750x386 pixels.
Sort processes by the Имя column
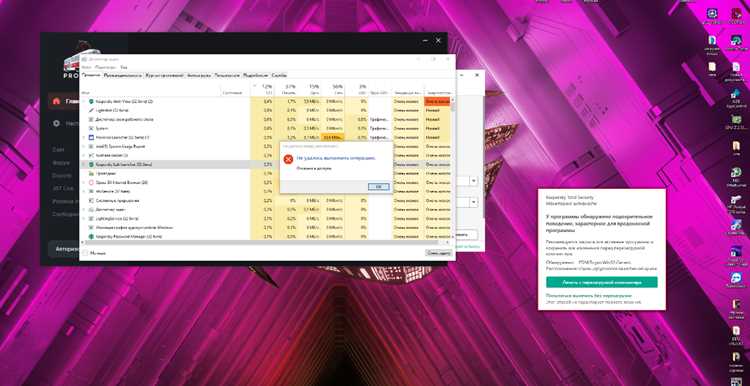coord(150,89)
